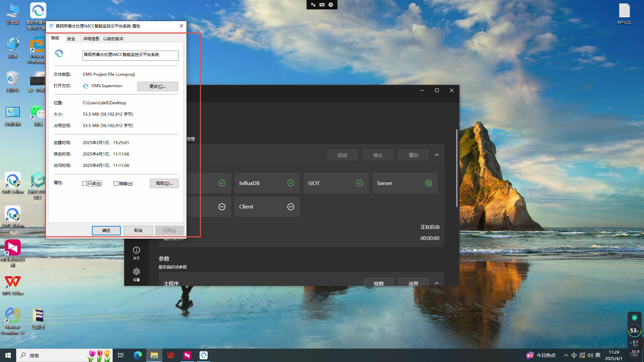Toggle 隐藏 hidden checkbox
The image size is (644, 362).
pos(116,183)
